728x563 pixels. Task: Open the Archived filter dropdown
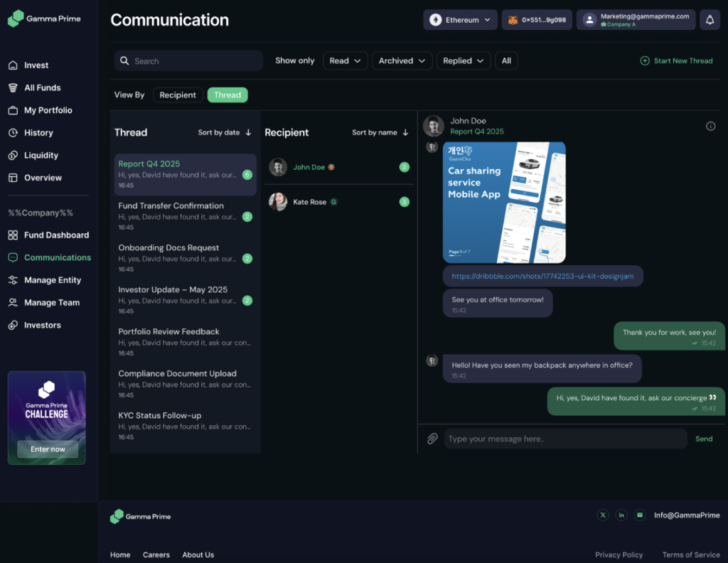(402, 61)
